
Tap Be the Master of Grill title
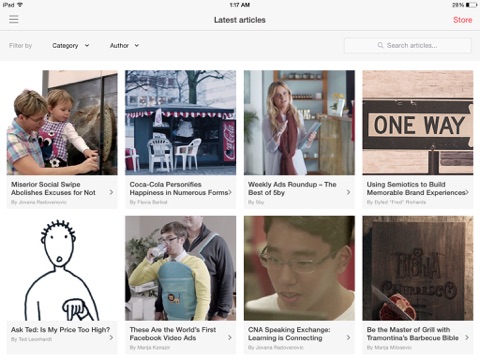(412, 334)
